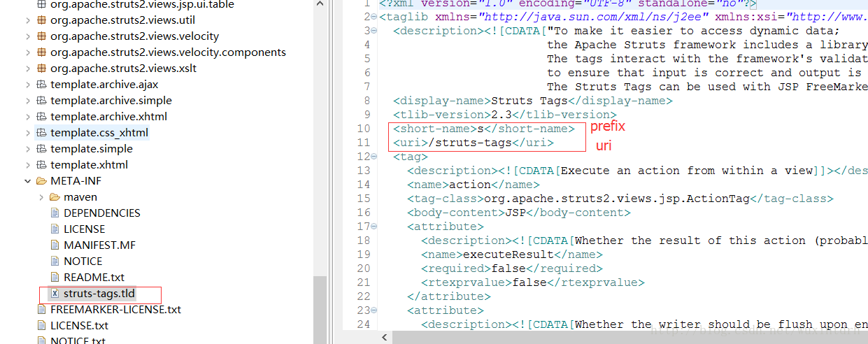Expand the org.apache.struts2.views.util package
The width and height of the screenshot is (868, 344).
tap(28, 20)
